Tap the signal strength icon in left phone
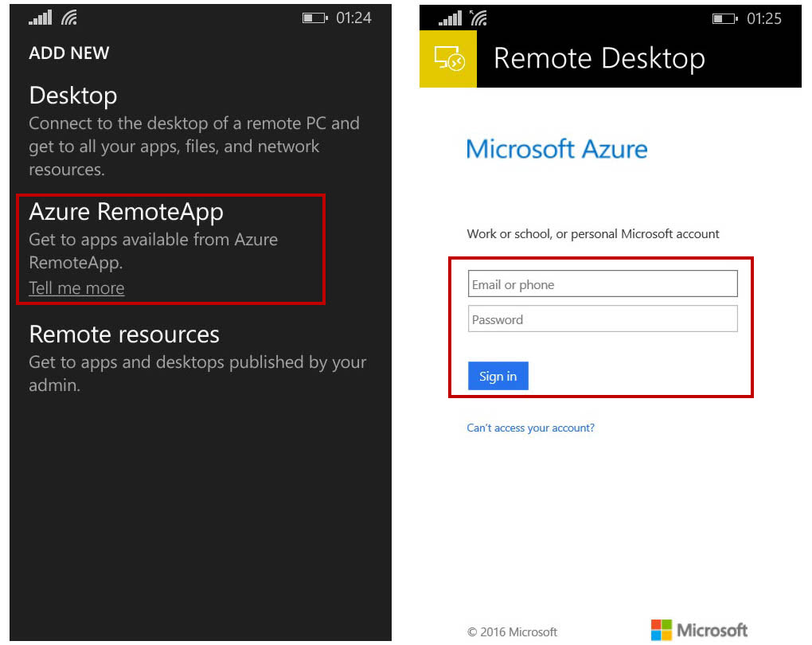 41,18
